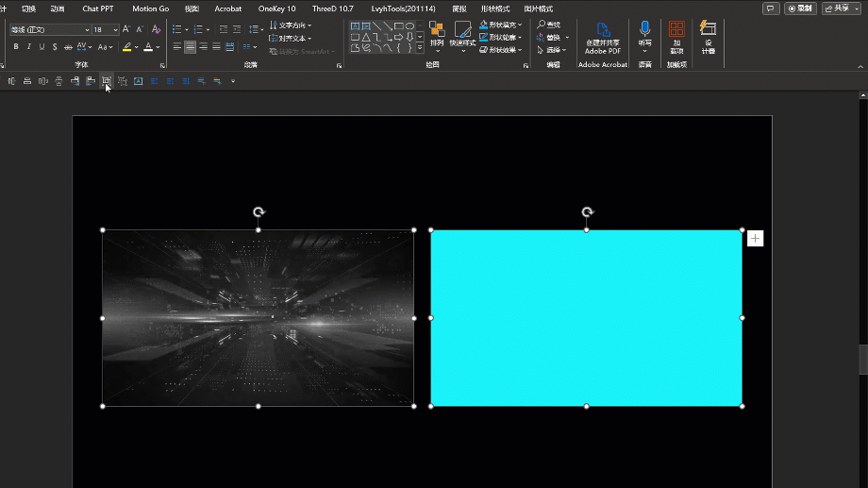Click Create and Share Adobe PDF

[603, 38]
